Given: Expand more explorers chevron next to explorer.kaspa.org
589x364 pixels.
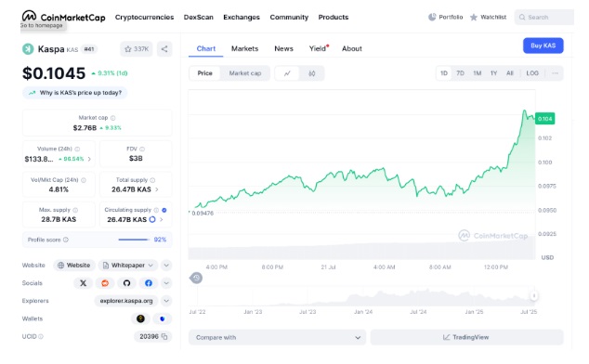Looking at the screenshot, I should pyautogui.click(x=166, y=301).
